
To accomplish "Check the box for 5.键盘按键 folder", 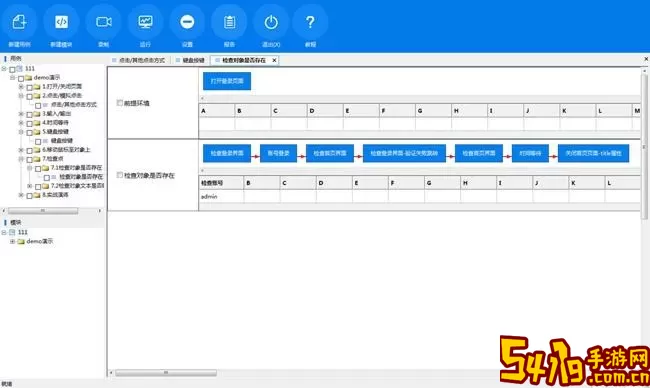I will tap(29, 132).
